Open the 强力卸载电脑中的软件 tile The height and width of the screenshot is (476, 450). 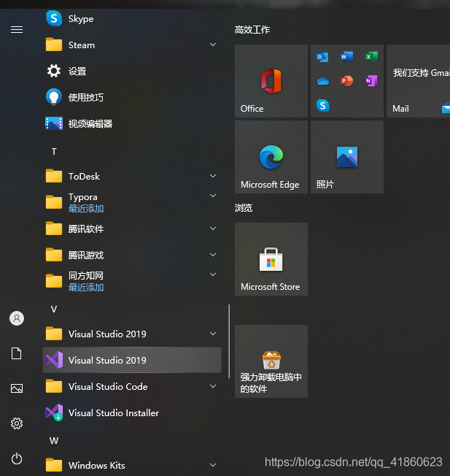271,361
